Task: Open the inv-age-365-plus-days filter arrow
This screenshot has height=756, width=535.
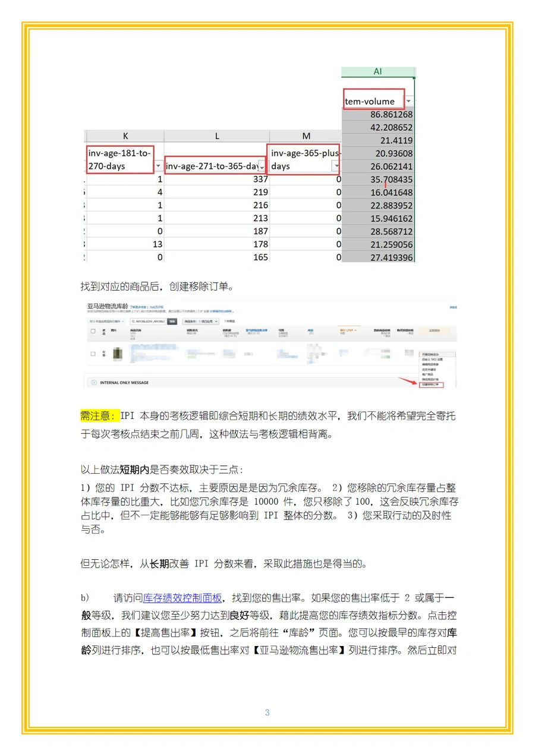Action: (x=336, y=166)
